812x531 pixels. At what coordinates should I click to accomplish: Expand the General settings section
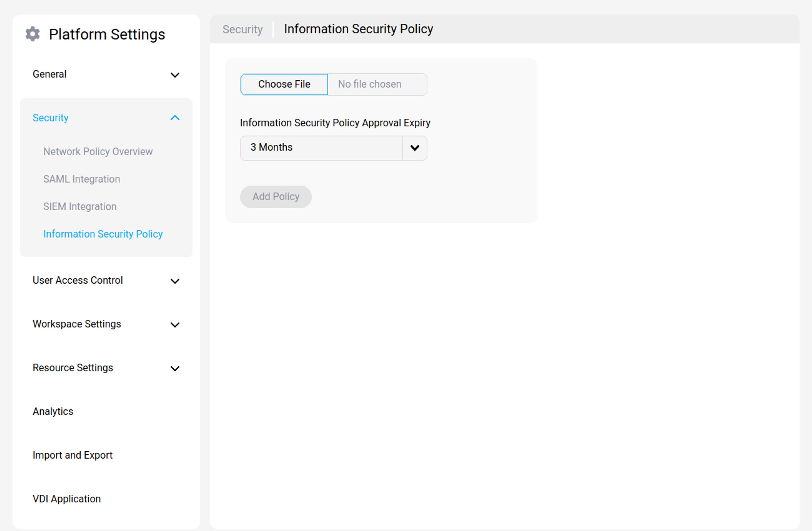pos(175,75)
